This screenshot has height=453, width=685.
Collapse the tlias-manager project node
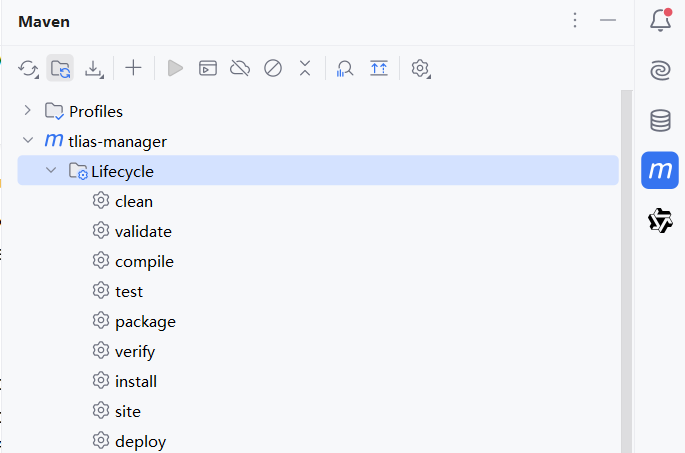click(28, 140)
